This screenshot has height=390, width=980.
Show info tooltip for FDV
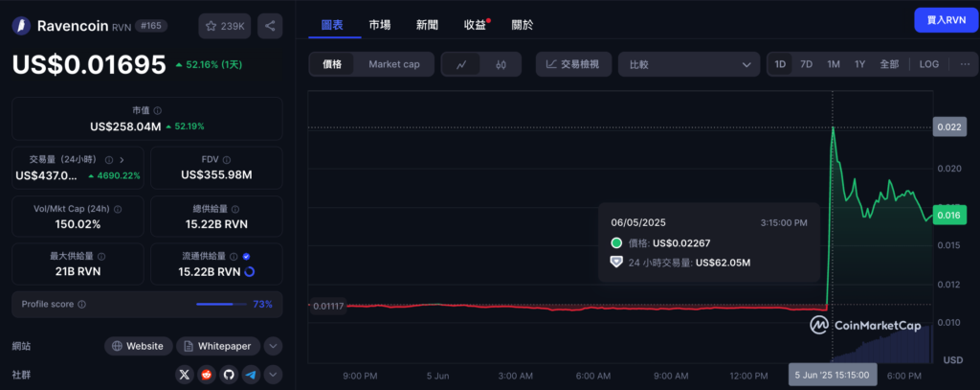tap(226, 160)
